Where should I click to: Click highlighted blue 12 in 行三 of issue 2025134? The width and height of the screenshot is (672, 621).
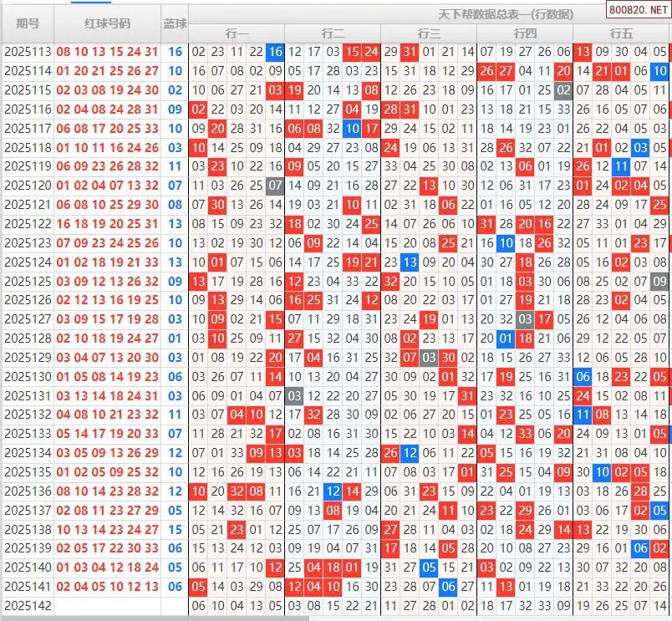(410, 453)
